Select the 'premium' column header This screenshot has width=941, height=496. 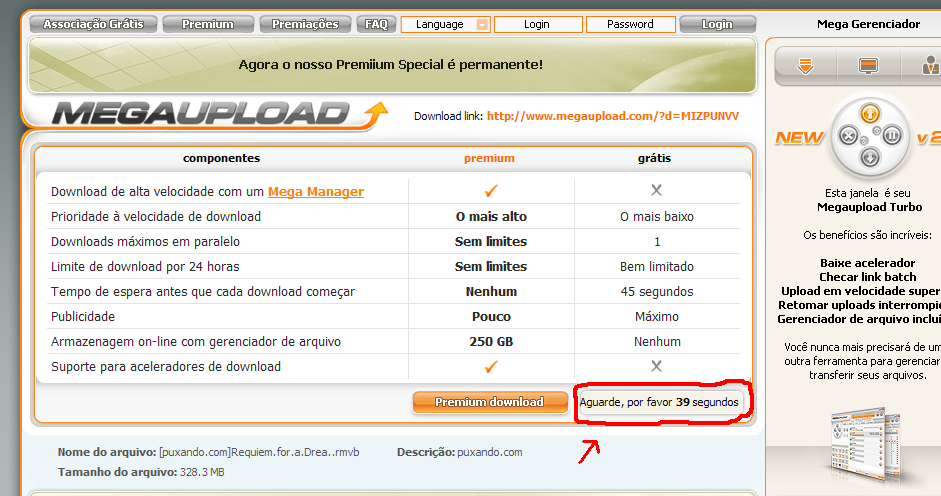[x=489, y=159]
